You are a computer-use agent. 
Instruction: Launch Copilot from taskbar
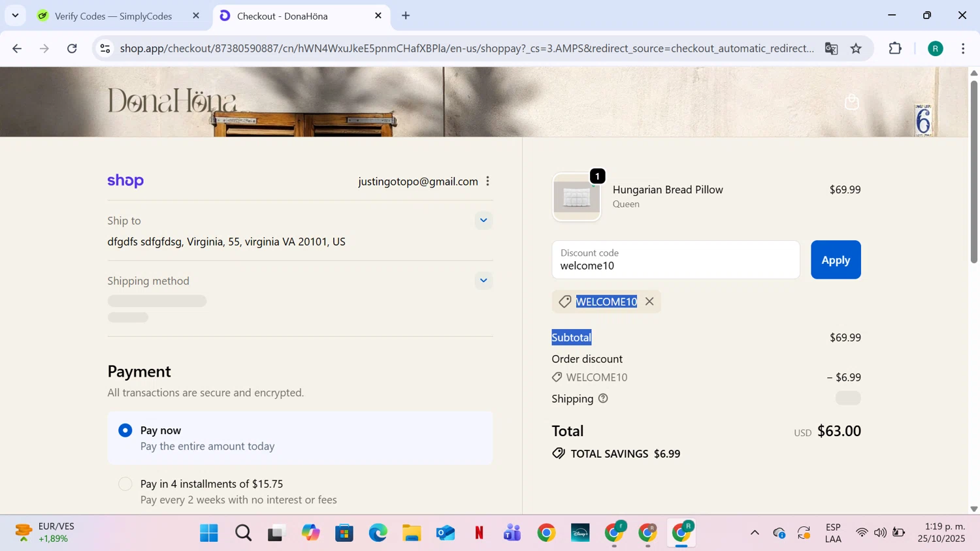pyautogui.click(x=311, y=533)
